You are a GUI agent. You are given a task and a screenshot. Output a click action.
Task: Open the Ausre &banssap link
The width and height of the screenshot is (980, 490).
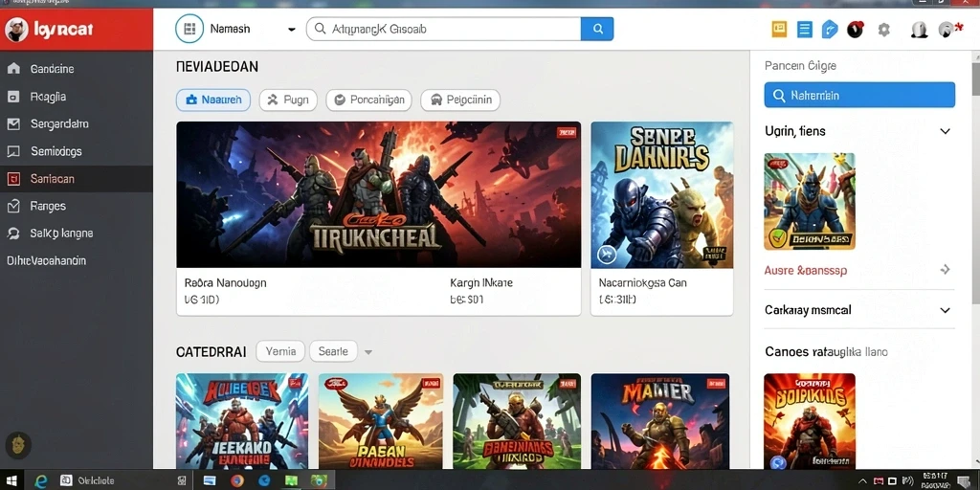point(806,271)
